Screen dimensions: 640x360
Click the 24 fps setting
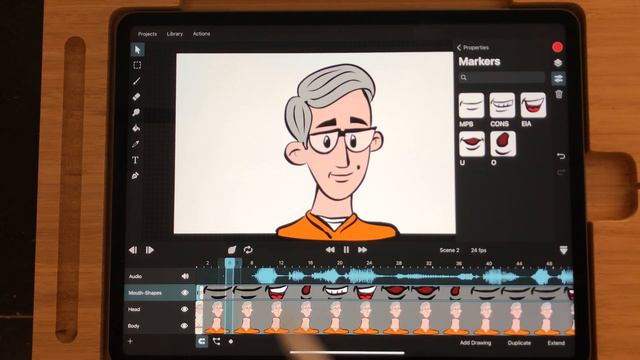tap(479, 250)
